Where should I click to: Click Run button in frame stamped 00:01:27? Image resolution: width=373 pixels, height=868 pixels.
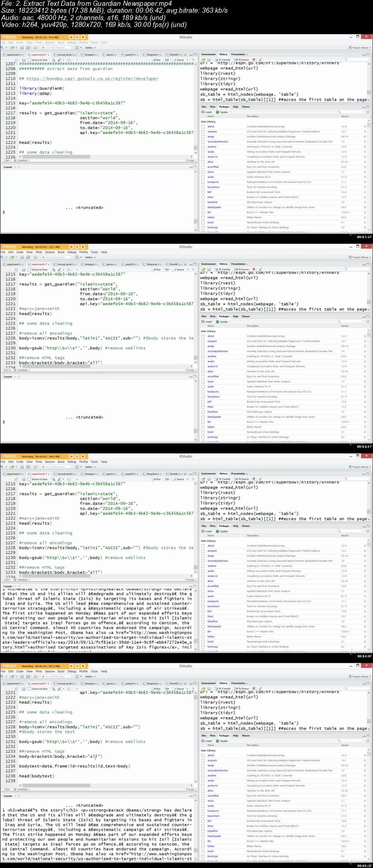[x=157, y=60]
